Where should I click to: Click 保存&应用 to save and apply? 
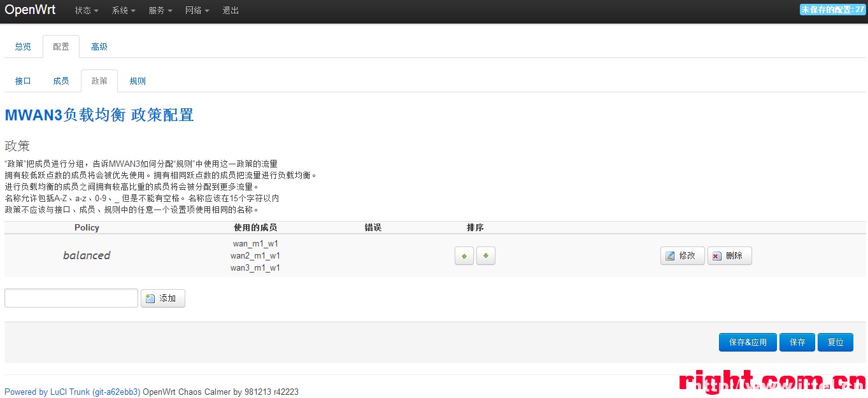pyautogui.click(x=748, y=342)
